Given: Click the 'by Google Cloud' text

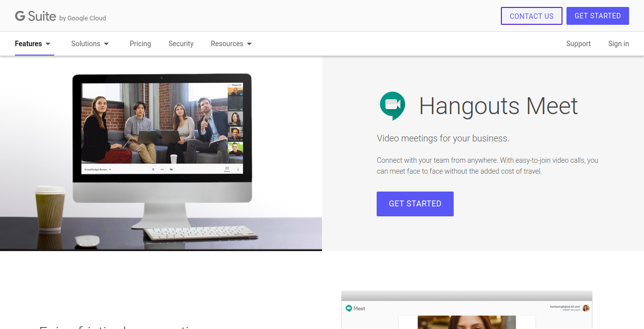Looking at the screenshot, I should tap(82, 18).
